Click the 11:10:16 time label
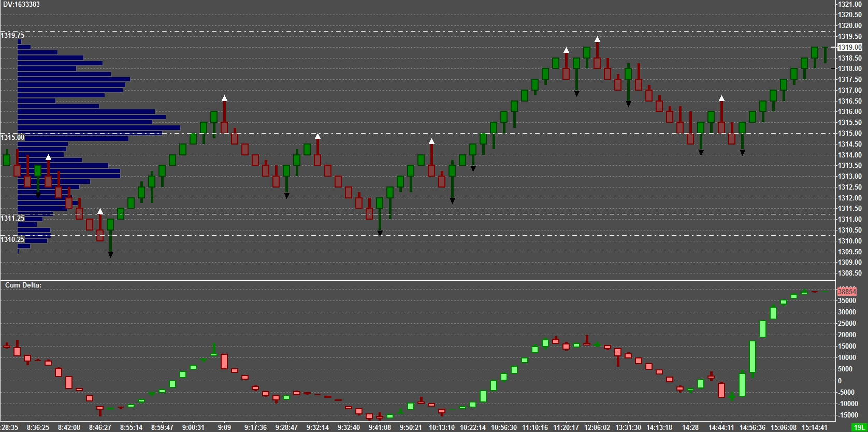This screenshot has width=868, height=432. coord(535,427)
